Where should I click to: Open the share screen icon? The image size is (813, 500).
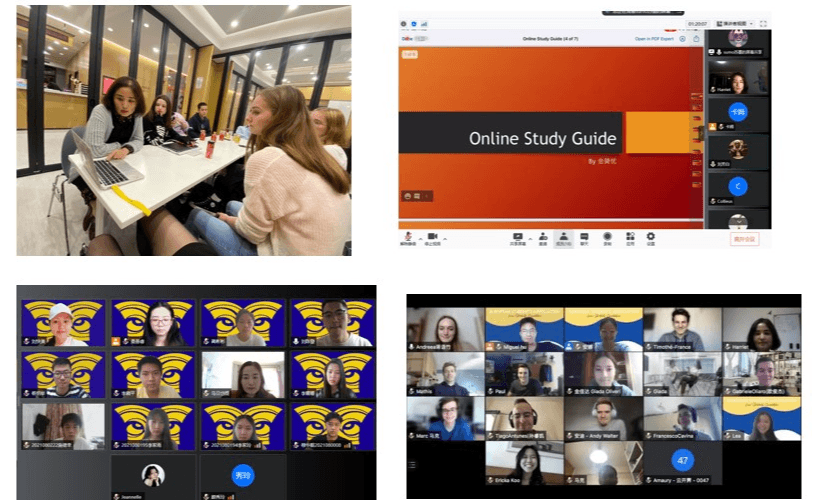click(x=518, y=236)
